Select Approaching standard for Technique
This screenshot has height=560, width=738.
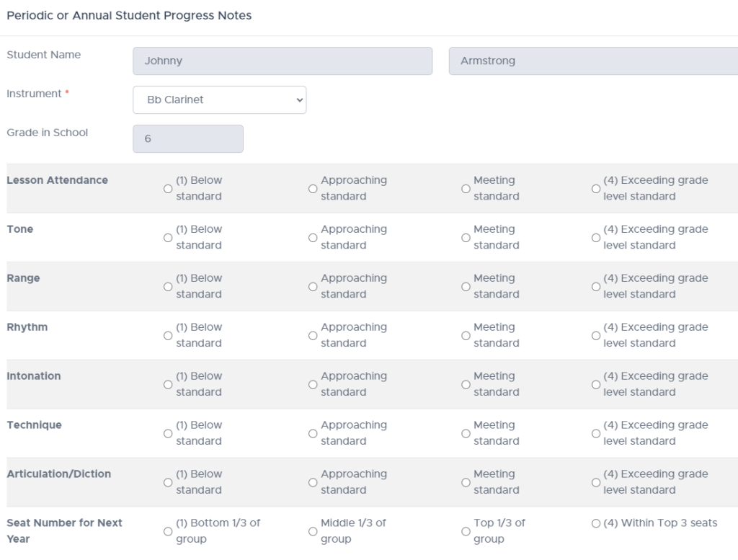(313, 434)
